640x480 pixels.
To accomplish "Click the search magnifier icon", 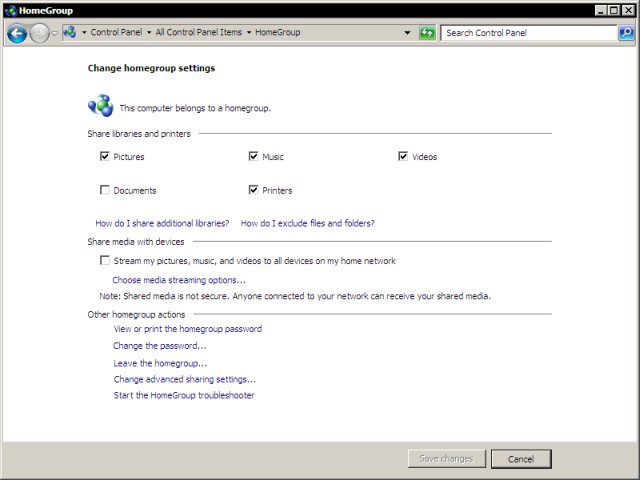I will pos(626,33).
